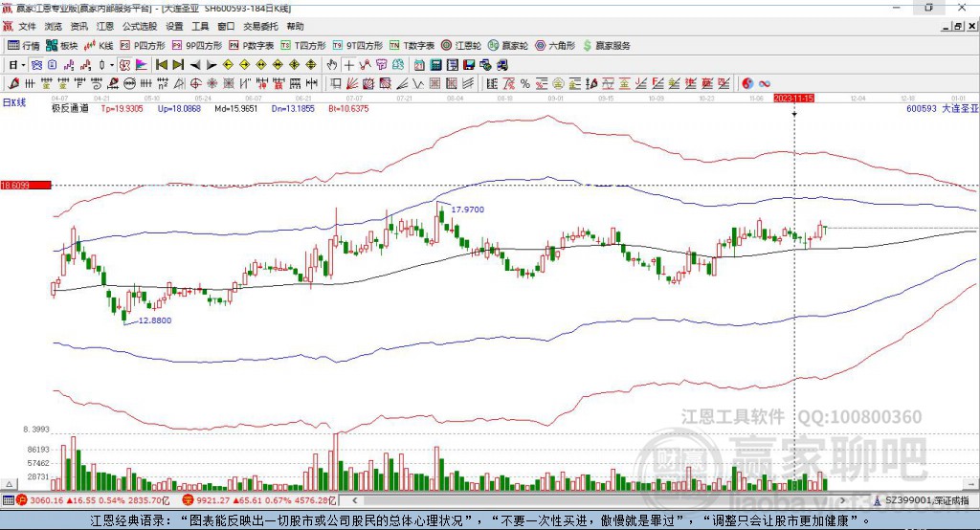Open the 浏览 menu

coord(54,26)
